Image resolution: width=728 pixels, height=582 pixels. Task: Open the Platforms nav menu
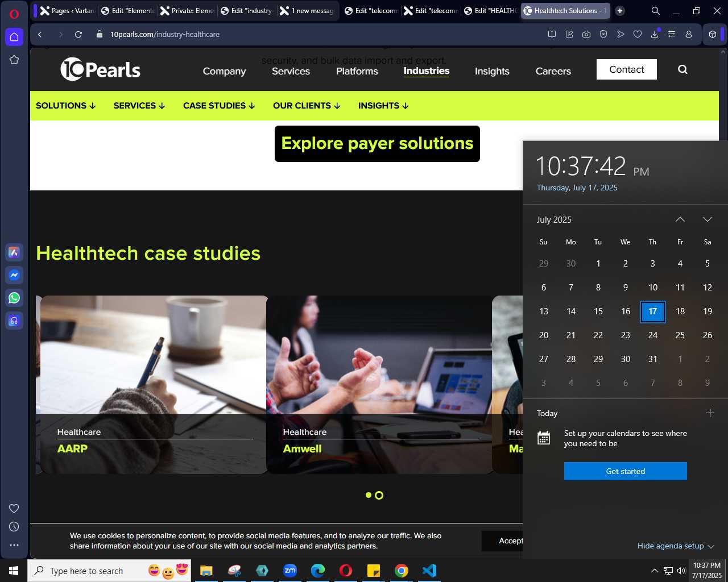coord(357,71)
